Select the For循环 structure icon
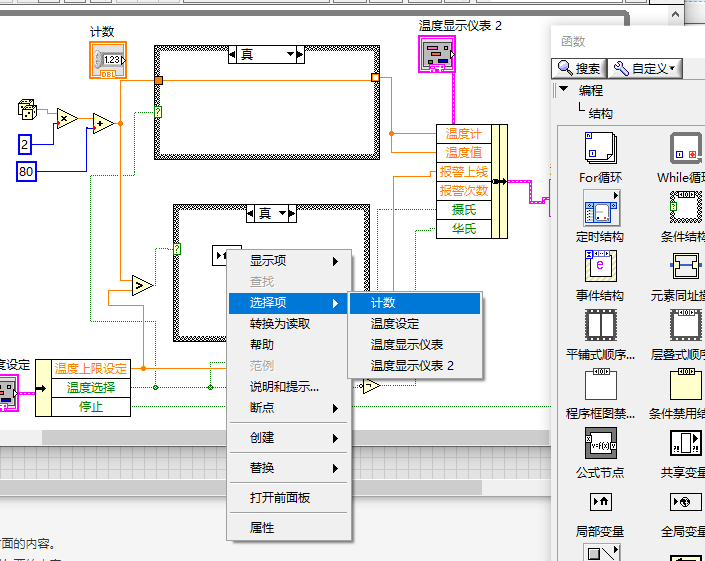The image size is (705, 561). click(x=601, y=148)
